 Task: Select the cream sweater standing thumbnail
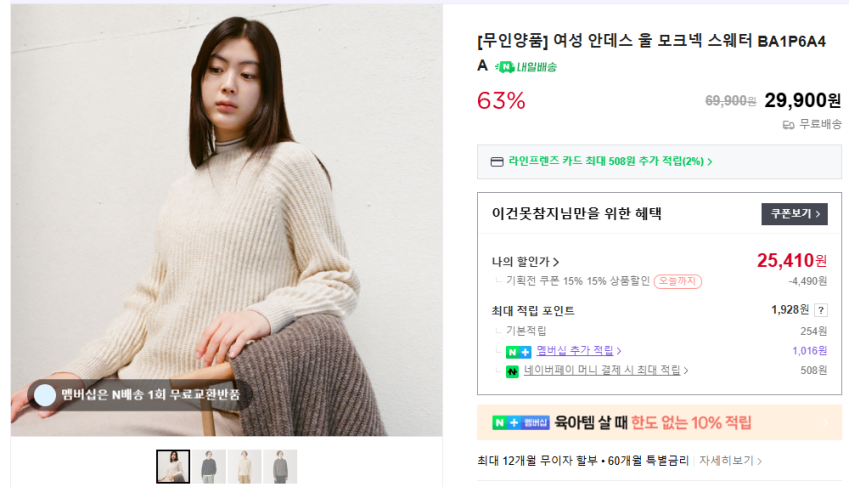click(x=245, y=466)
